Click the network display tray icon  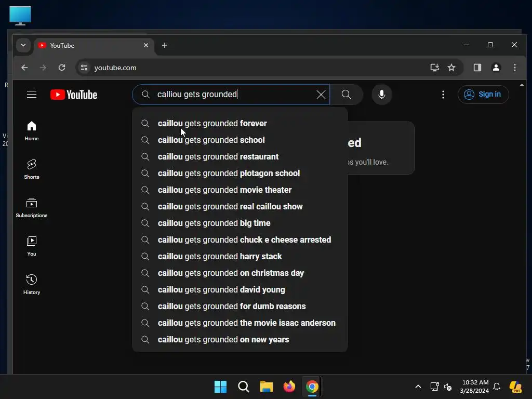(435, 387)
